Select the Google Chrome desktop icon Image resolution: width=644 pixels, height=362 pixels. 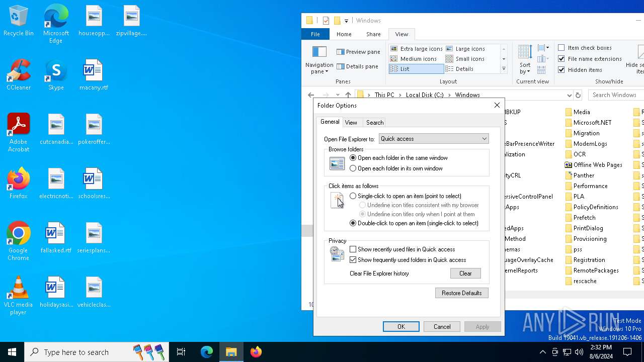click(x=18, y=241)
